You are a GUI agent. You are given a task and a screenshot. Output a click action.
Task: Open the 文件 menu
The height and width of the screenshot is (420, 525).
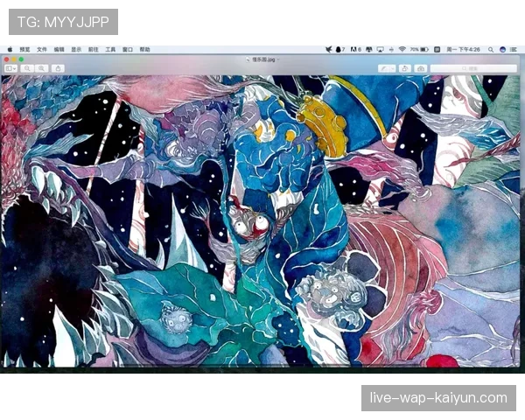42,50
